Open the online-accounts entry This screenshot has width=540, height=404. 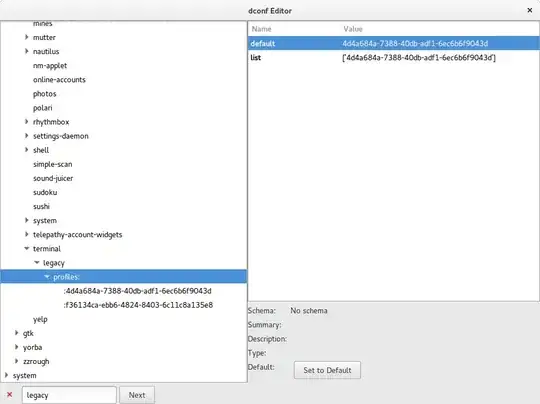[x=59, y=80]
